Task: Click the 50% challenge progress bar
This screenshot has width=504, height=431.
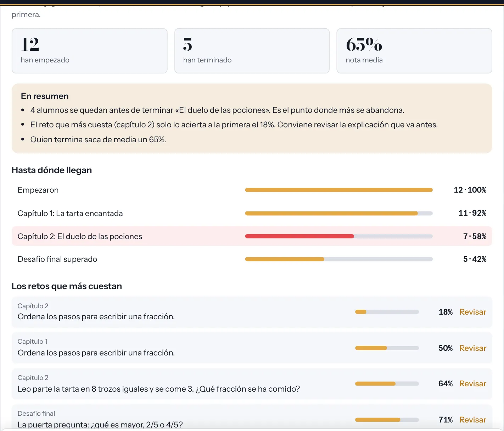Action: click(387, 348)
